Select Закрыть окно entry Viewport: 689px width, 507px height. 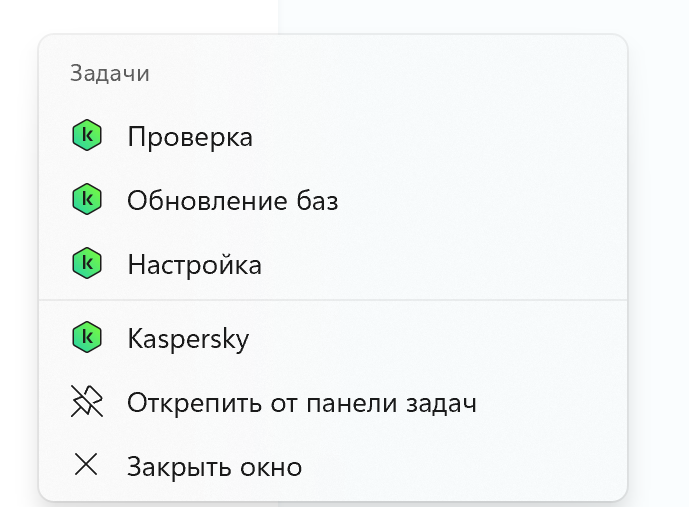[333, 466]
